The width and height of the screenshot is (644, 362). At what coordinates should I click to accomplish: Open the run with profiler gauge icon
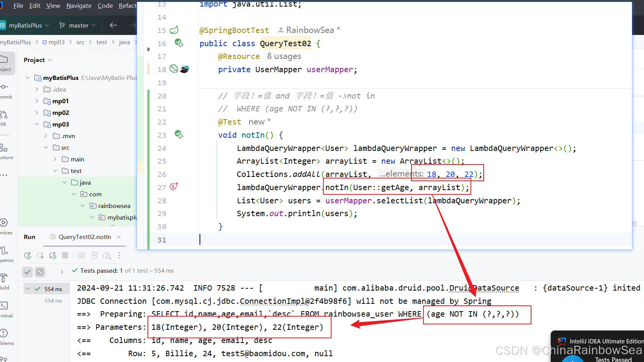point(107,255)
